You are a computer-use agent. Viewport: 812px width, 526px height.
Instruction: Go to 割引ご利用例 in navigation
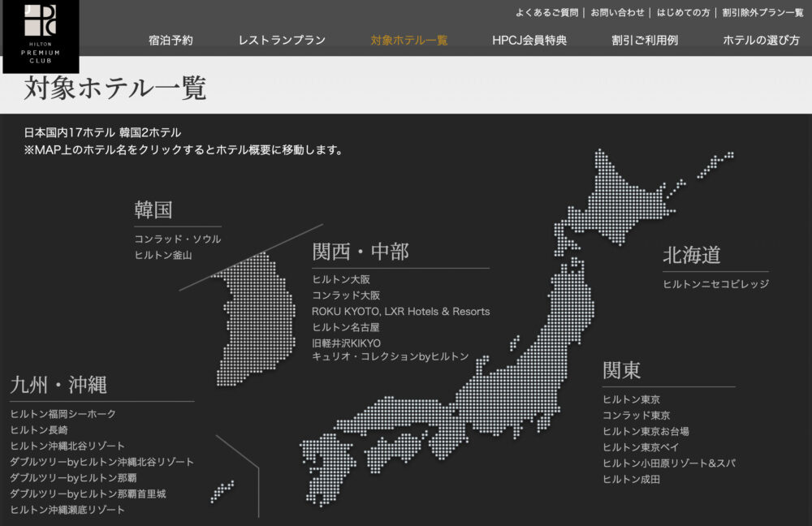tap(645, 41)
